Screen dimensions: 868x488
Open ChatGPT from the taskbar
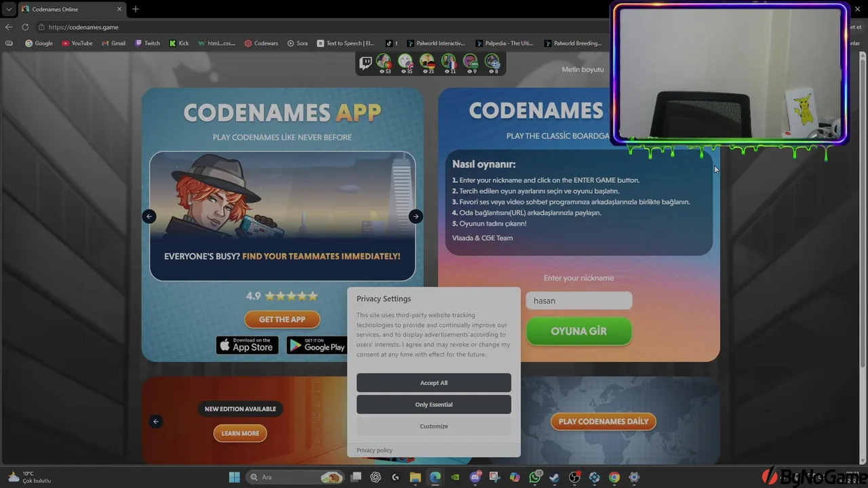pyautogui.click(x=376, y=477)
